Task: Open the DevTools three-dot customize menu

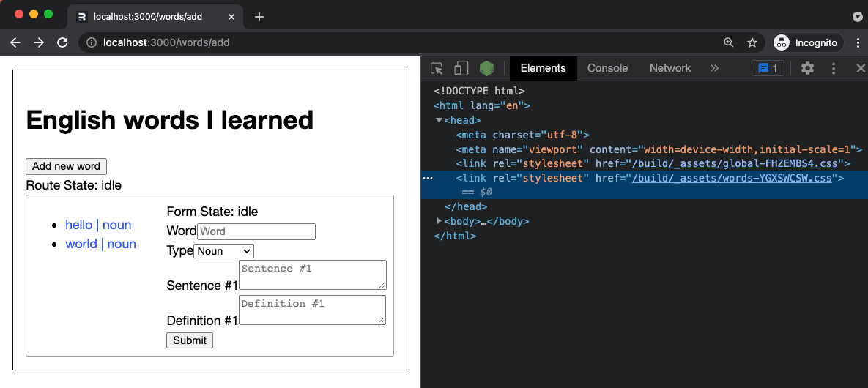Action: tap(834, 68)
